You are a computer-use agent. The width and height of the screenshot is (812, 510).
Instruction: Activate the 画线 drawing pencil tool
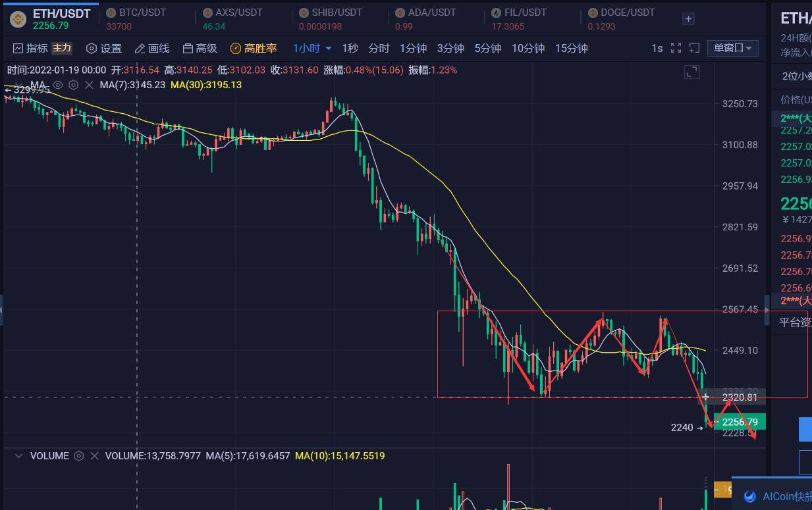(x=152, y=48)
